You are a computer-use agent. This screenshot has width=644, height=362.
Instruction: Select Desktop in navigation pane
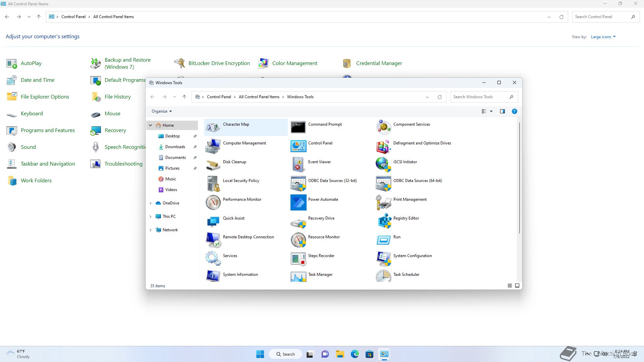click(172, 136)
